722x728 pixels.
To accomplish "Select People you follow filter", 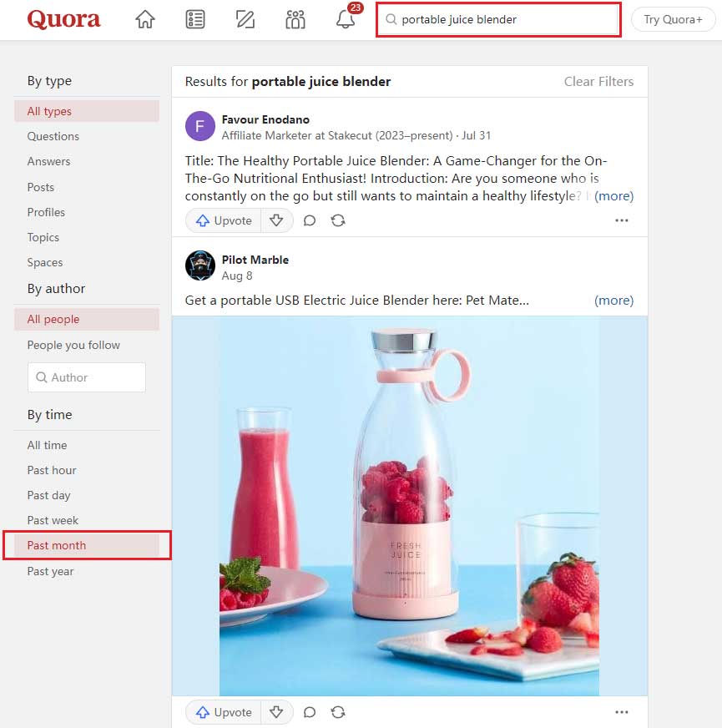I will pos(73,345).
